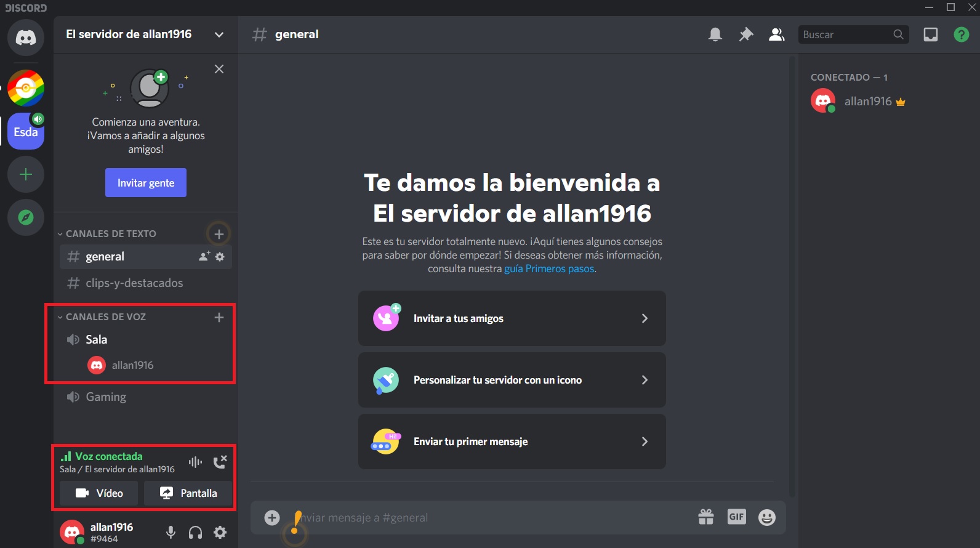The width and height of the screenshot is (980, 548).
Task: Join the Sala voice channel
Action: click(146, 340)
